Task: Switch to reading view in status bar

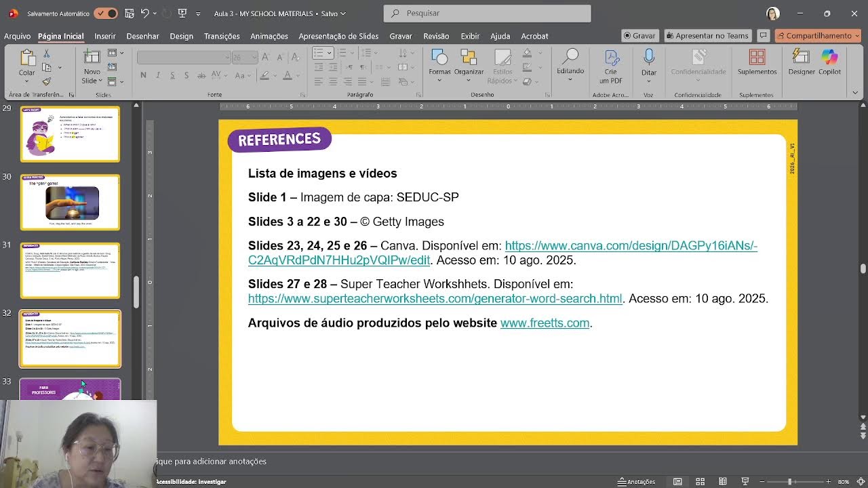Action: [x=723, y=482]
